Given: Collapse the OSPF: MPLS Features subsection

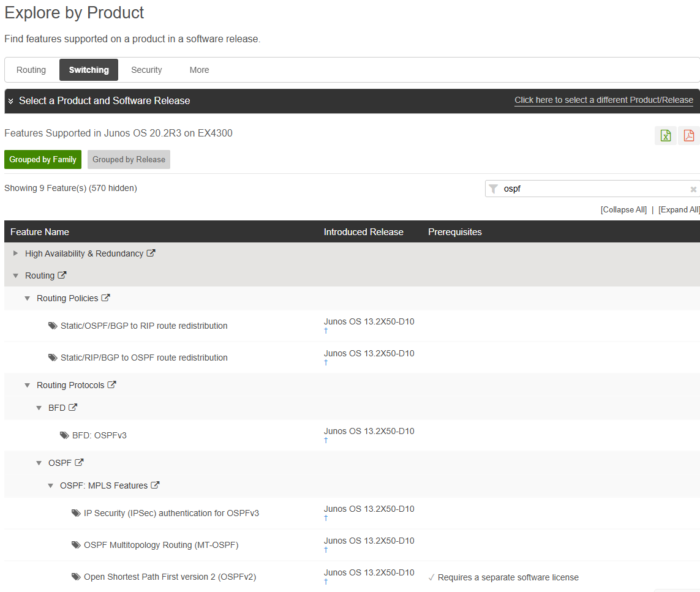Looking at the screenshot, I should pos(50,486).
